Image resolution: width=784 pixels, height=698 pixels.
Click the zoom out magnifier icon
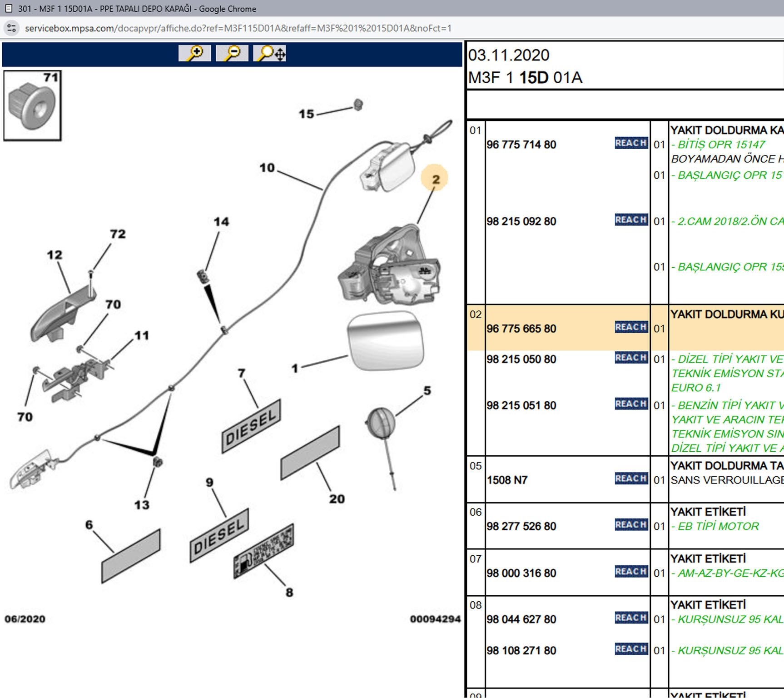(x=232, y=53)
